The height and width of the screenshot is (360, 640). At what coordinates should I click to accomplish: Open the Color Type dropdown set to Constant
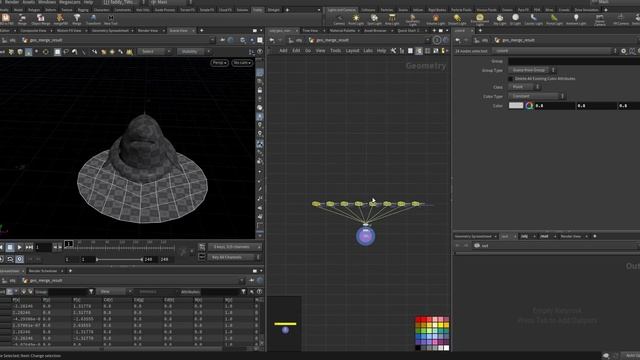click(536, 96)
